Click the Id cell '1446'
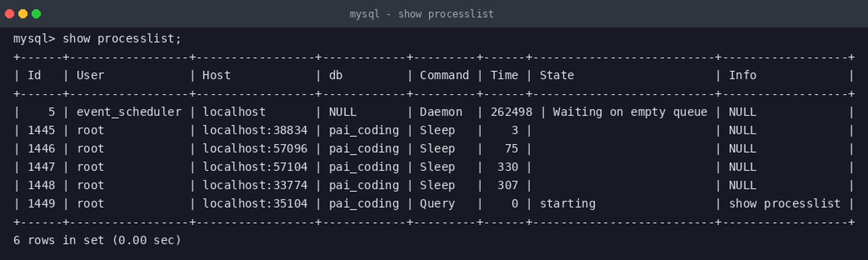 pyautogui.click(x=41, y=149)
